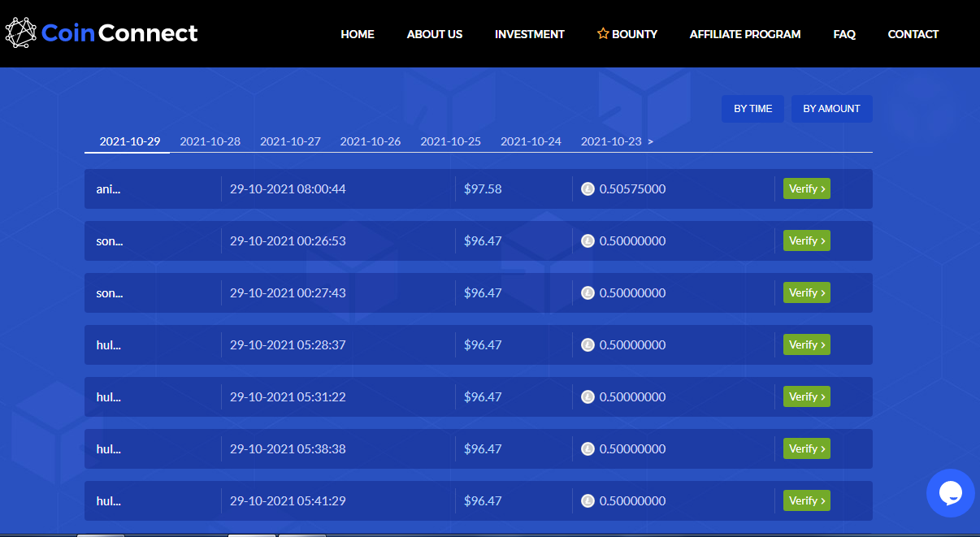Click the CoinConnect logo
The width and height of the screenshot is (980, 537).
click(x=102, y=32)
